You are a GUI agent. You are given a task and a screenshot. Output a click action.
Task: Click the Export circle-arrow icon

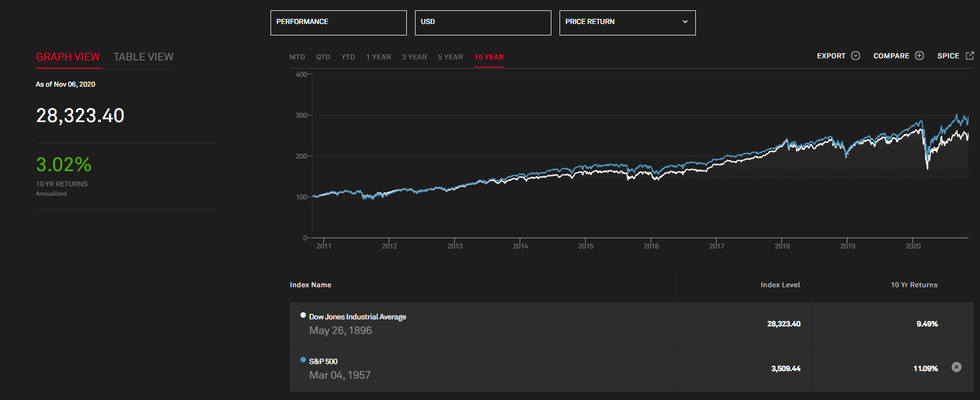pyautogui.click(x=856, y=56)
